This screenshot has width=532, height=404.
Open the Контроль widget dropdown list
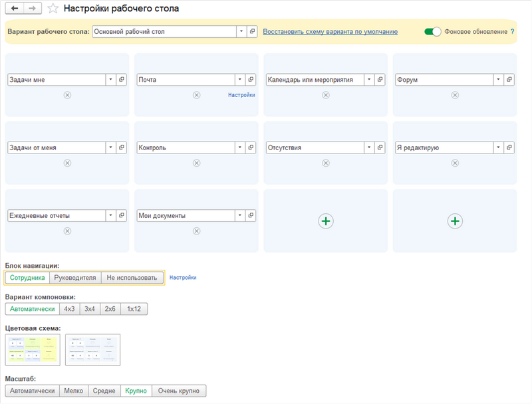tap(240, 148)
